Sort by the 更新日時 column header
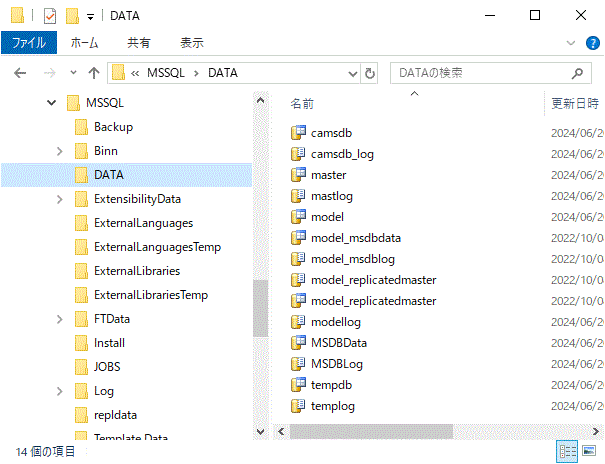 click(575, 103)
